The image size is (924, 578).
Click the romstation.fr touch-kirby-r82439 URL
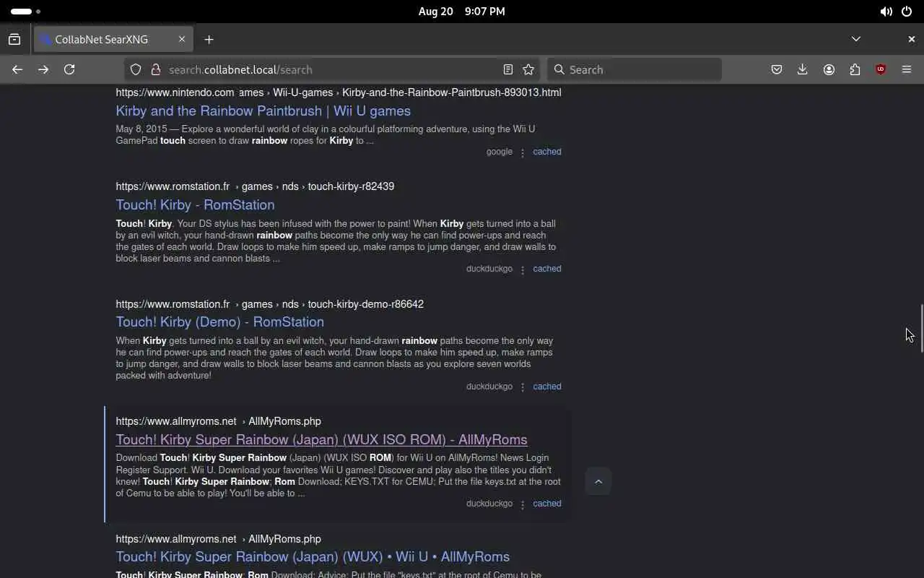(255, 186)
